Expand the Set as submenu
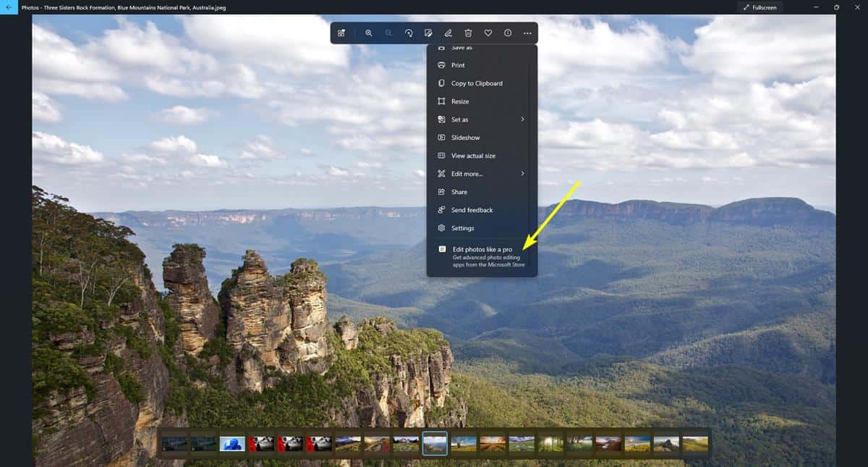The width and height of the screenshot is (868, 467). (x=482, y=119)
